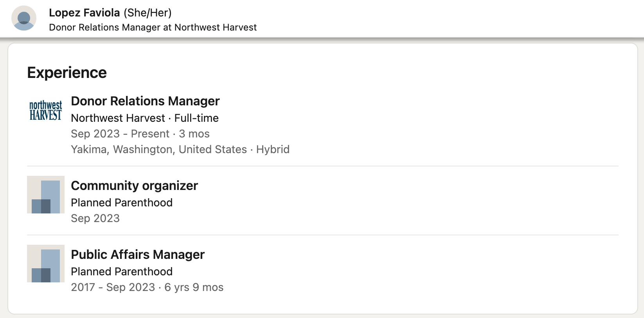Screen dimensions: 644x318
Task: Click the (She/Her) pronouns label
Action: pos(148,13)
